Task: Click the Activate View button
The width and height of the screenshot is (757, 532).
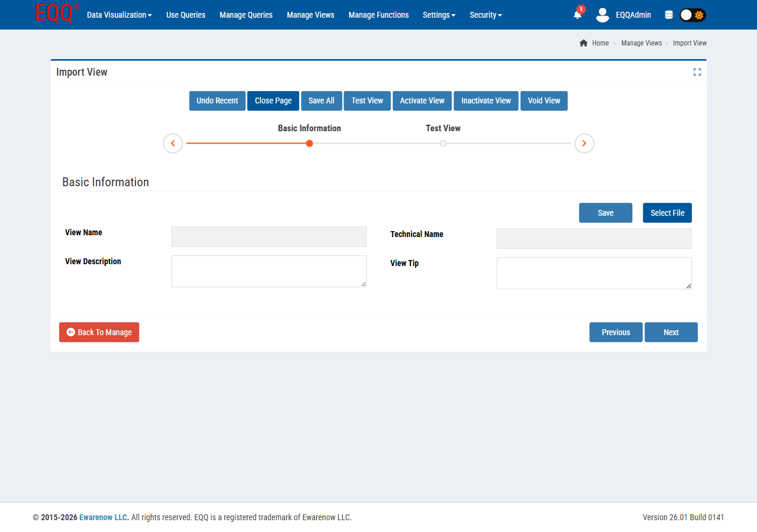Action: [422, 100]
